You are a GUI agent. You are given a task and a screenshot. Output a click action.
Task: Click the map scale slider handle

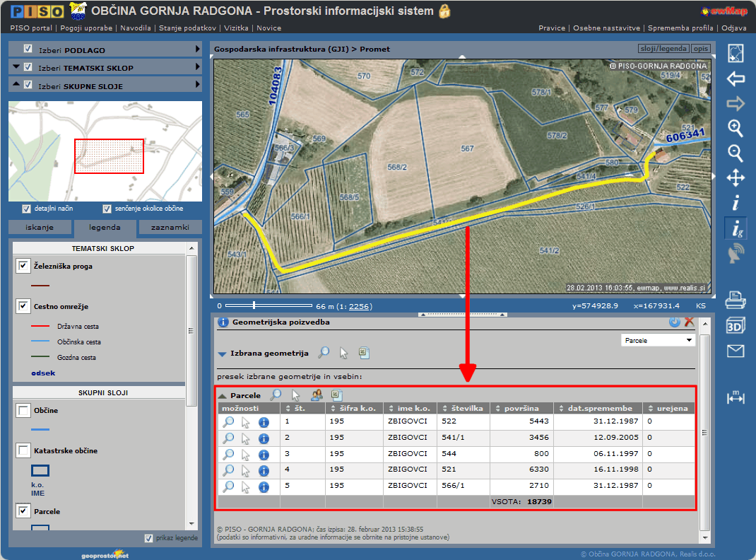[x=254, y=305]
